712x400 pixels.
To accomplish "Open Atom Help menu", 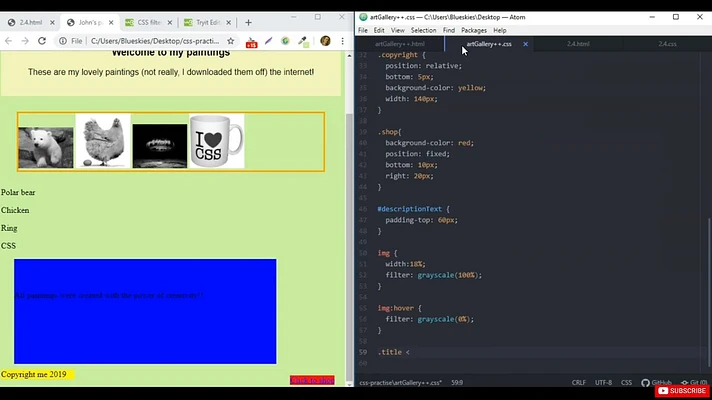I will 500,30.
